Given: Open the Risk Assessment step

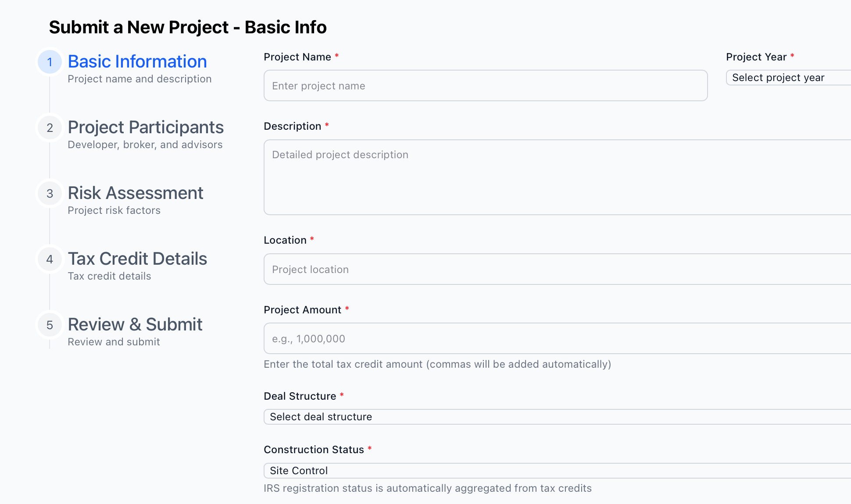Looking at the screenshot, I should pyautogui.click(x=136, y=193).
